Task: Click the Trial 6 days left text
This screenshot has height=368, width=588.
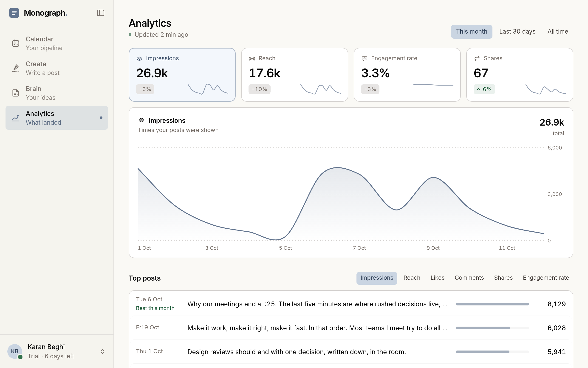Action: 51,356
